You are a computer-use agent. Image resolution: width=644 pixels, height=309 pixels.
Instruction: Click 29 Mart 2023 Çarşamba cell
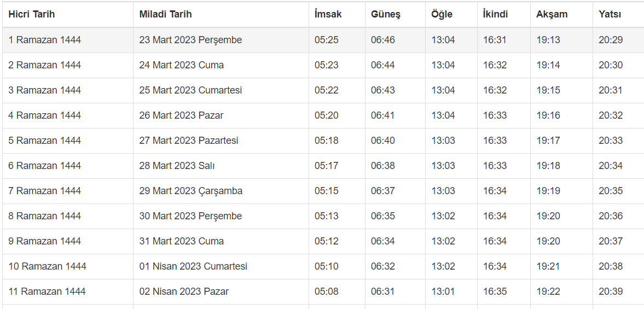(x=191, y=191)
